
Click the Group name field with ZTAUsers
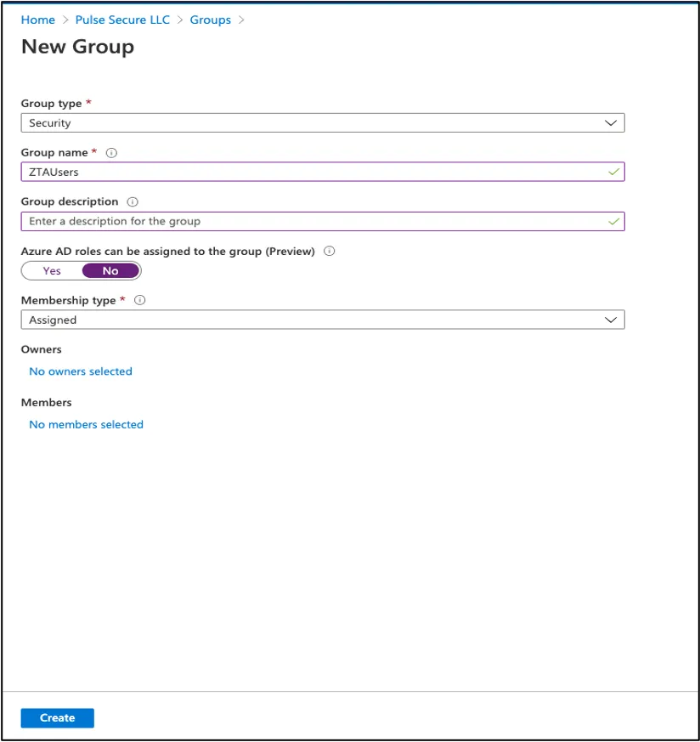(x=323, y=172)
